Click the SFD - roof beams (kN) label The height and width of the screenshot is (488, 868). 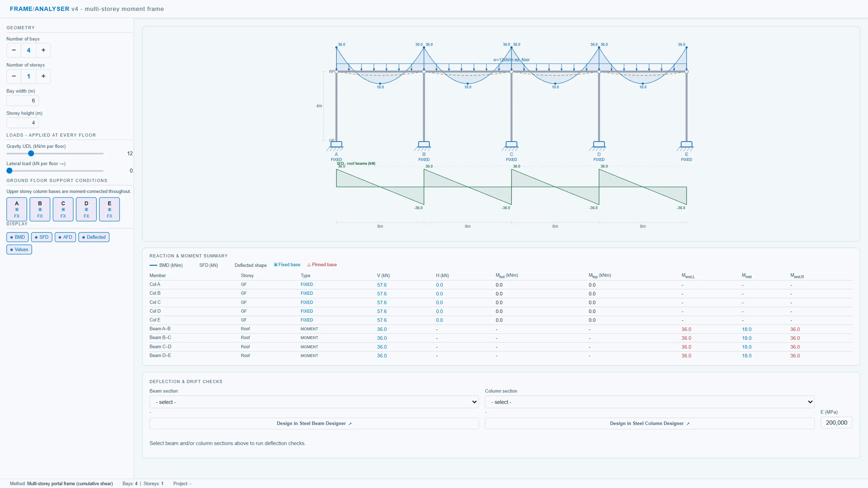pos(356,163)
